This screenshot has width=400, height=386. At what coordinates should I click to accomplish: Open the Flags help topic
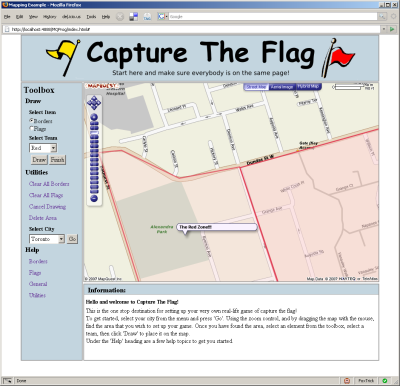tap(35, 273)
